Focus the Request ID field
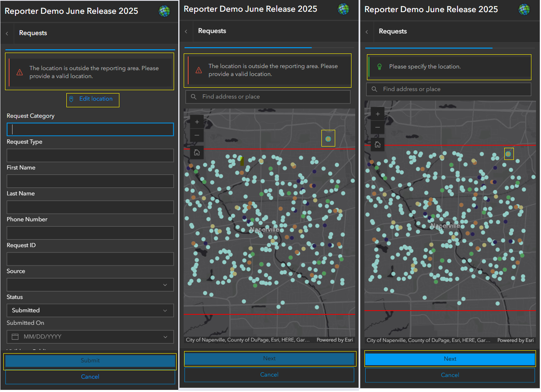This screenshot has height=392, width=541. [90, 259]
